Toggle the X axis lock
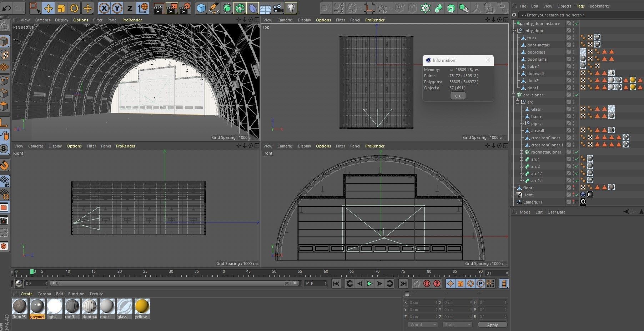This screenshot has height=331, width=644. pos(104,8)
